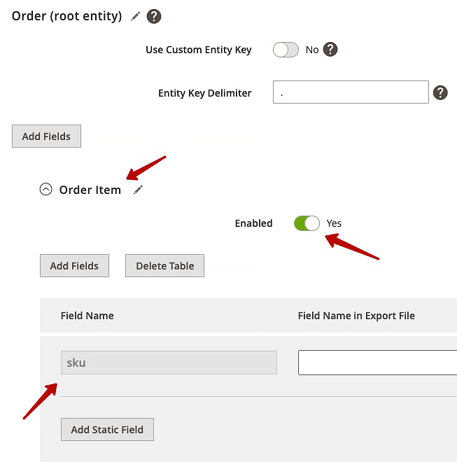
Task: Select the sku field name box
Action: tap(169, 363)
